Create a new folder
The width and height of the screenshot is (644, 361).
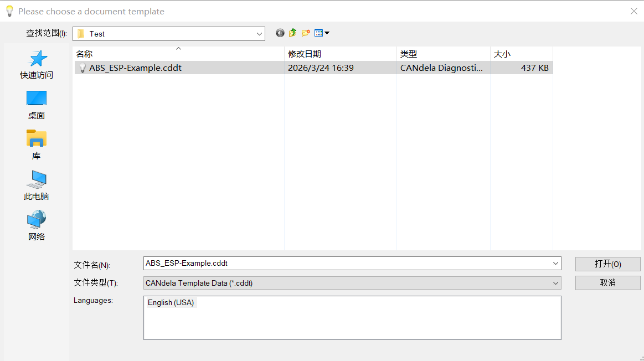(306, 33)
